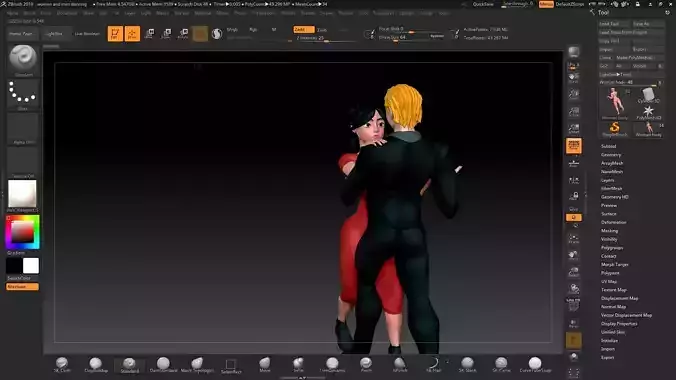Open the Material menu
The image size is (676, 380).
click(x=203, y=13)
